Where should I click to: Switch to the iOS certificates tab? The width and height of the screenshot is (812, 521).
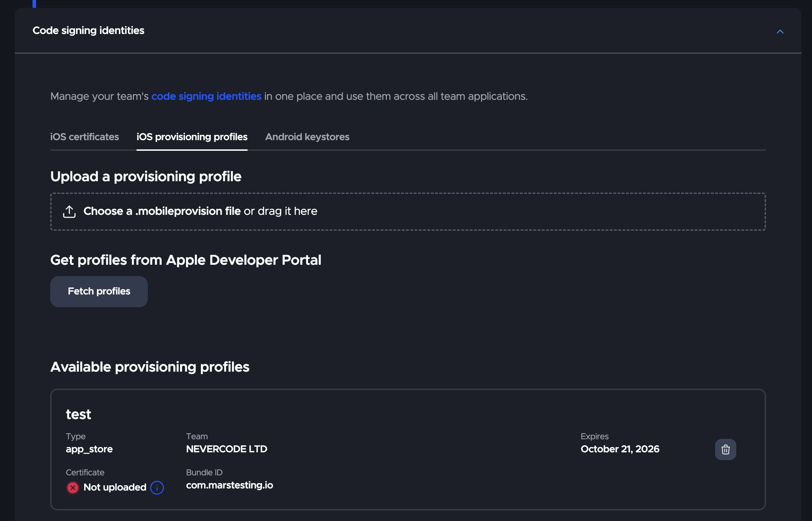tap(85, 137)
